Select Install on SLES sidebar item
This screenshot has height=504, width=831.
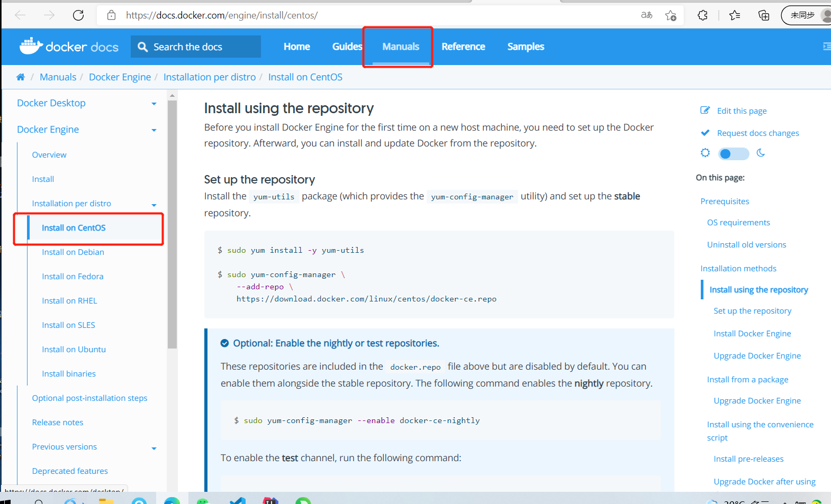[x=68, y=325]
